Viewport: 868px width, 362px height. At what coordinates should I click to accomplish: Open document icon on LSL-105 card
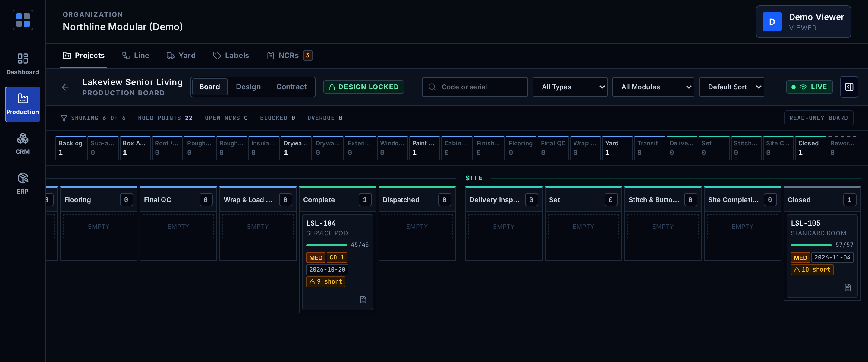pos(848,287)
